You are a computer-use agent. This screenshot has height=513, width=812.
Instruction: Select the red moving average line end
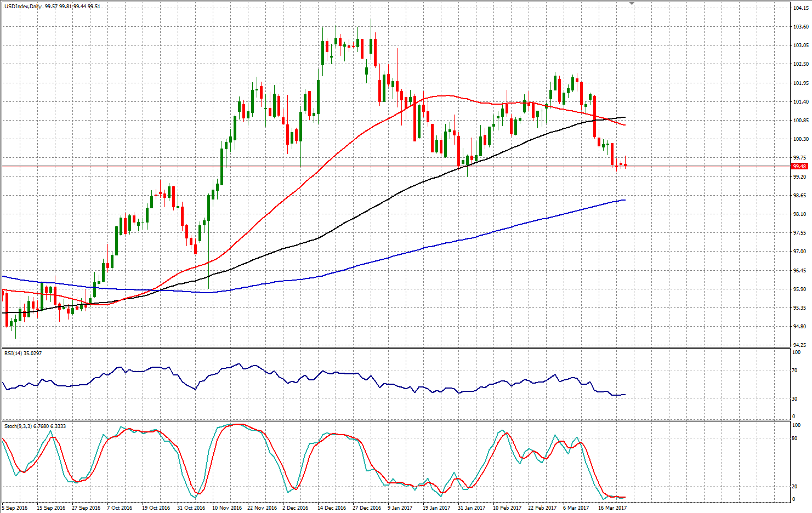624,125
